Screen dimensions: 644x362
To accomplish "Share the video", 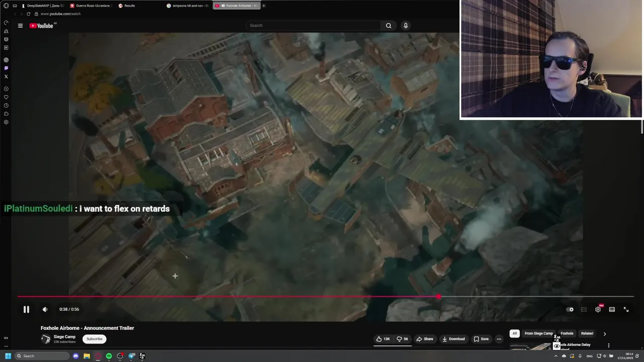I will pos(425,339).
